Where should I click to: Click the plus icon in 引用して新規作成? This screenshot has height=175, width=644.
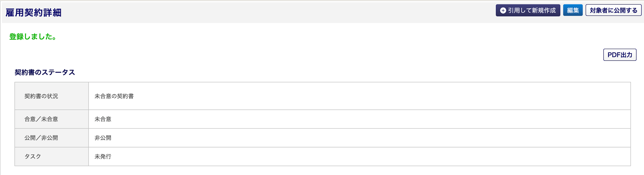pyautogui.click(x=503, y=10)
